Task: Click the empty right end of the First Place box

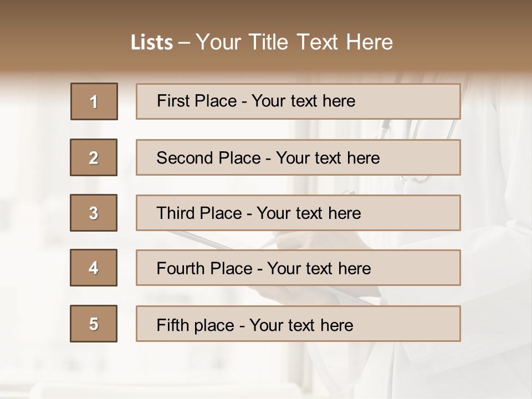Action: click(x=421, y=101)
